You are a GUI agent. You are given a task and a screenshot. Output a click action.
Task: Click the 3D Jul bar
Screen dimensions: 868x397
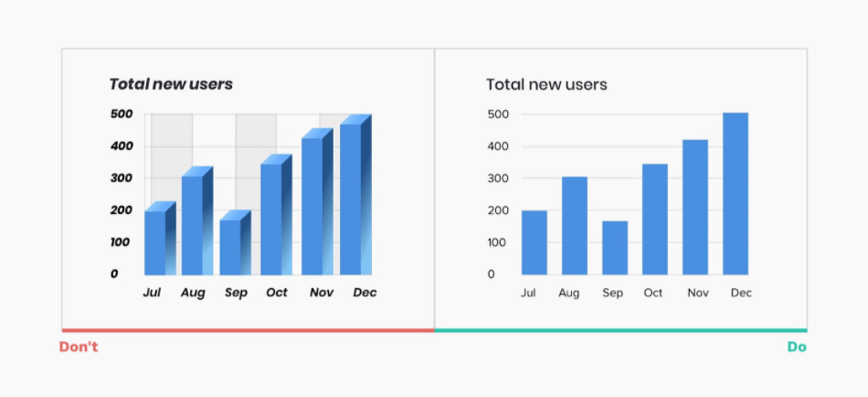click(x=160, y=239)
